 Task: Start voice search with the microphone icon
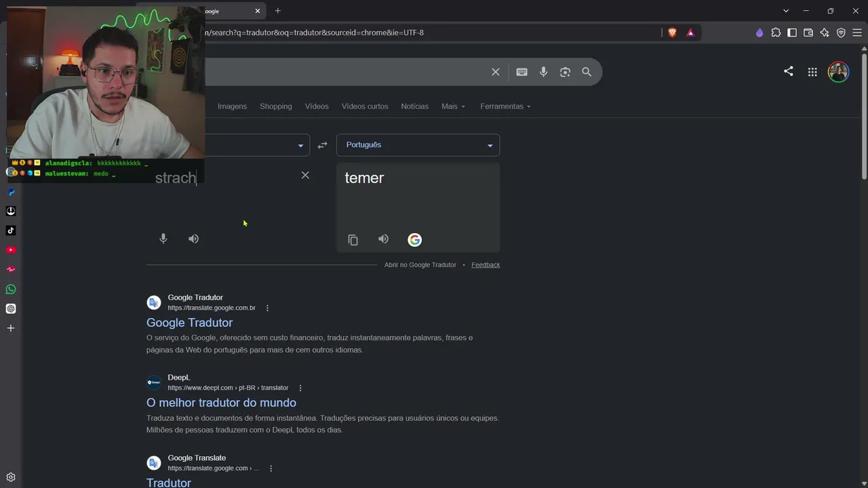(x=543, y=72)
